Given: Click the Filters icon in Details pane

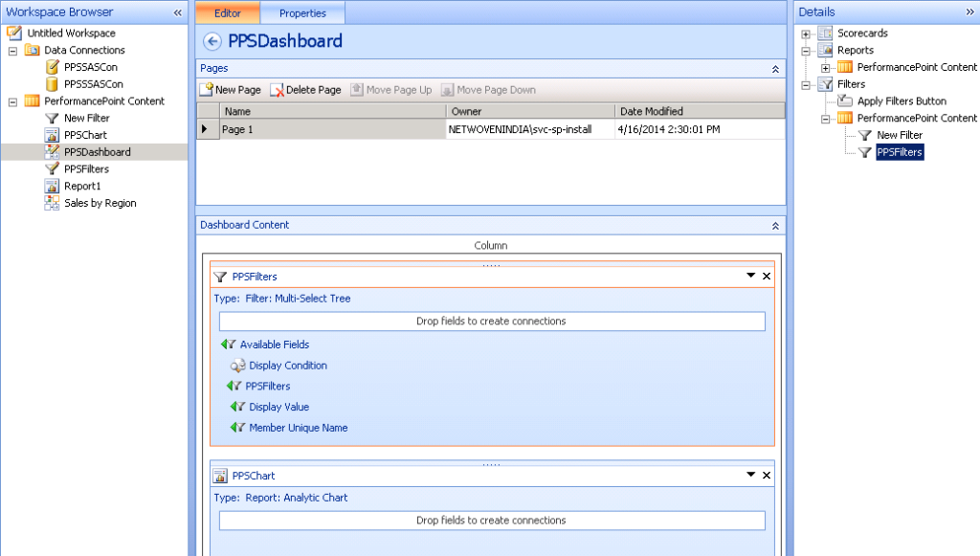Looking at the screenshot, I should pyautogui.click(x=825, y=83).
